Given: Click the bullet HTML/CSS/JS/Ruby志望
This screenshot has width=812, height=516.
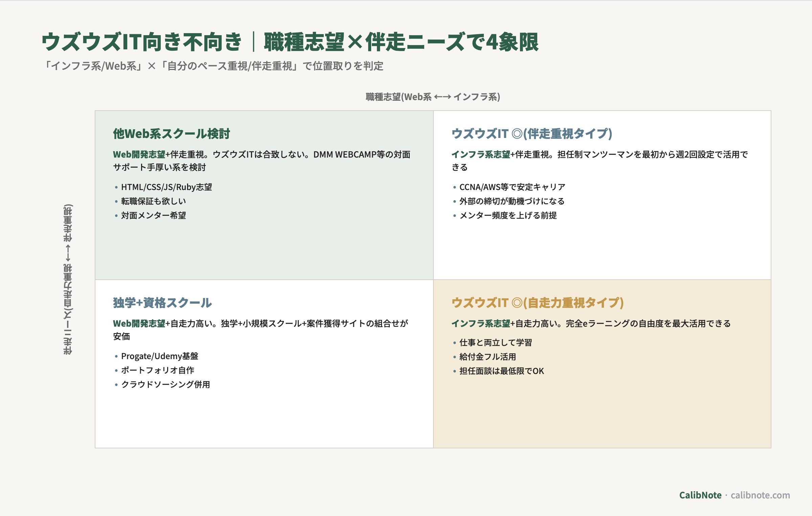Looking at the screenshot, I should tap(166, 187).
